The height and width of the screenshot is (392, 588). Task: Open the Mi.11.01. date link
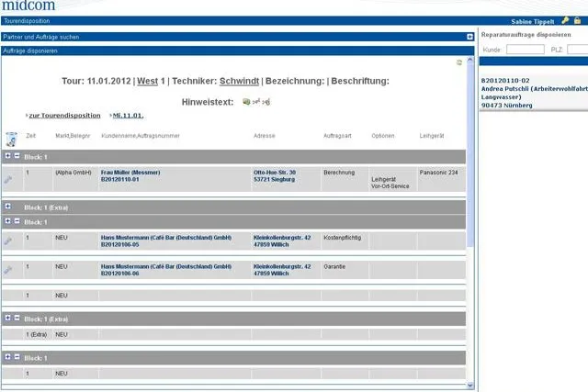[x=128, y=116]
